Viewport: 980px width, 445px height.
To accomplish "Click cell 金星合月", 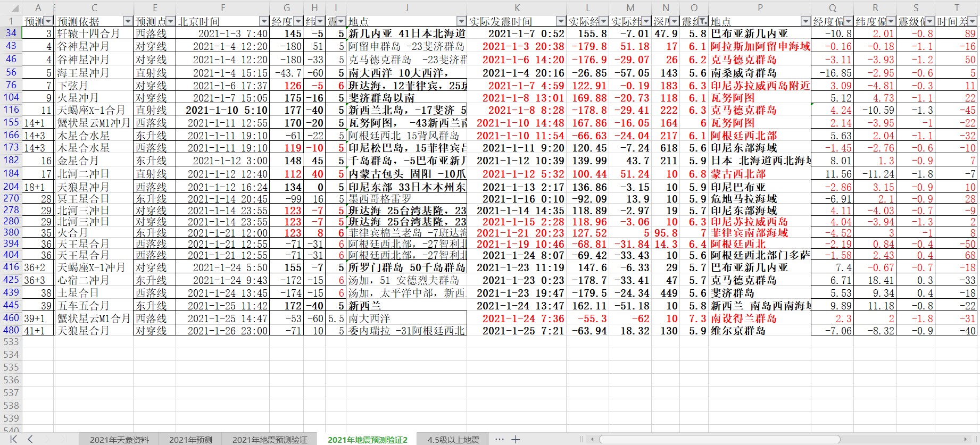I will pyautogui.click(x=94, y=161).
